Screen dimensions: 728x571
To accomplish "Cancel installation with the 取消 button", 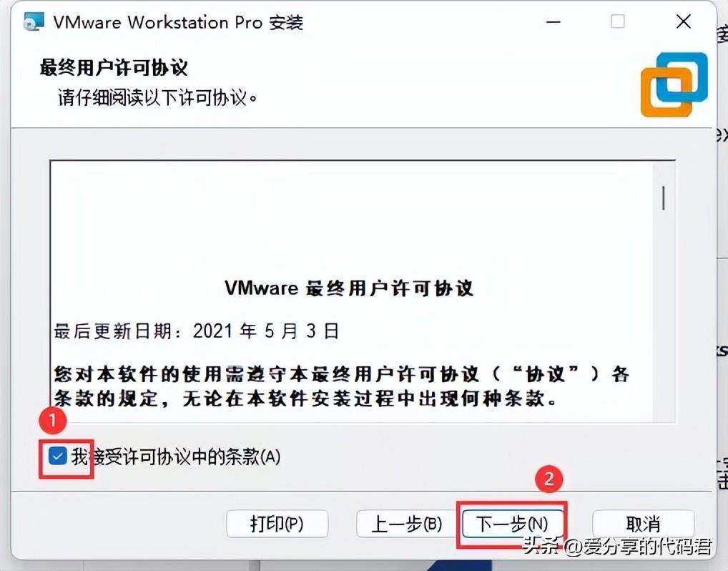I will 643,524.
